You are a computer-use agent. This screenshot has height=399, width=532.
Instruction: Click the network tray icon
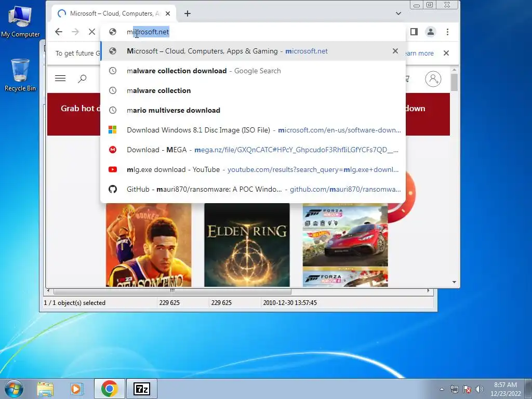[455, 389]
